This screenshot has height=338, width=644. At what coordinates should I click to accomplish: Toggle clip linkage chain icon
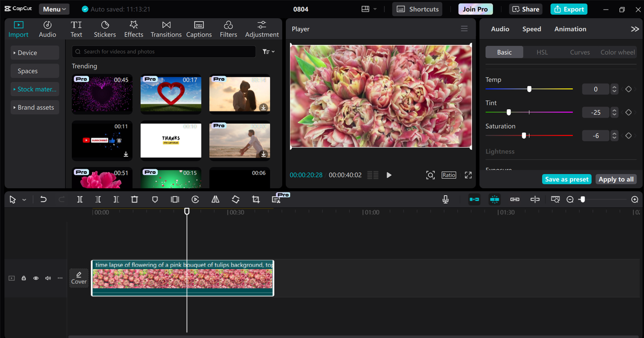coord(515,199)
